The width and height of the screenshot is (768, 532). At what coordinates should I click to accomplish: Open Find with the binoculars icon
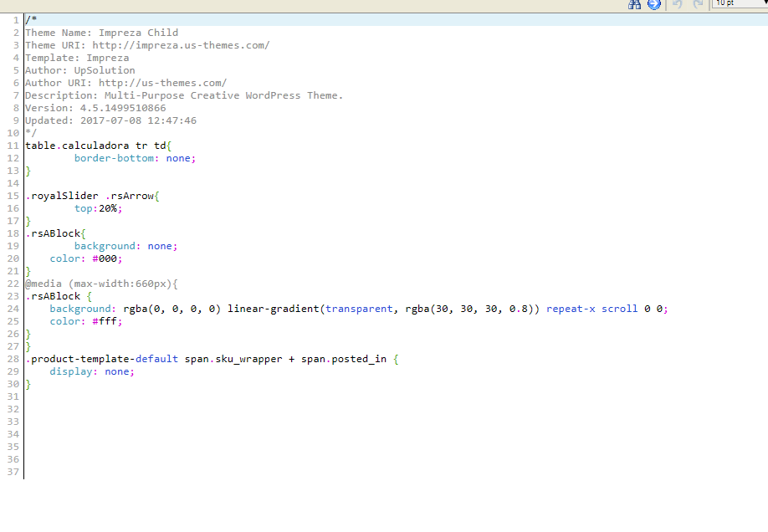click(x=635, y=4)
